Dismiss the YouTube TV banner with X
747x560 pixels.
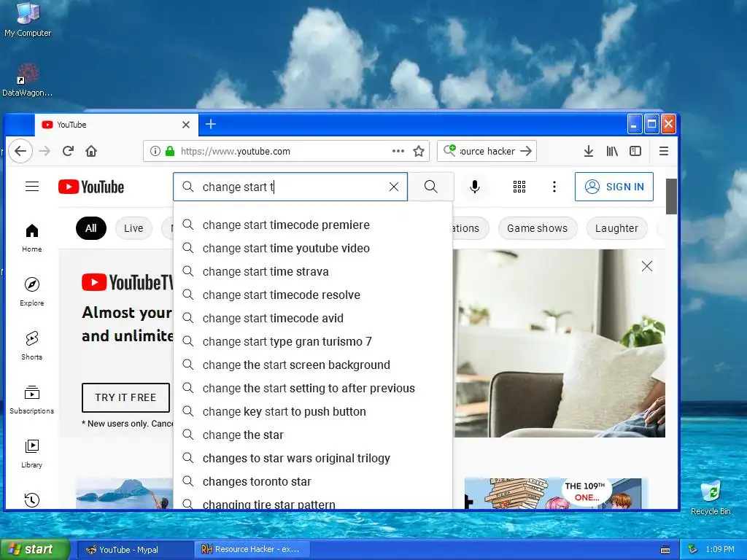point(646,266)
